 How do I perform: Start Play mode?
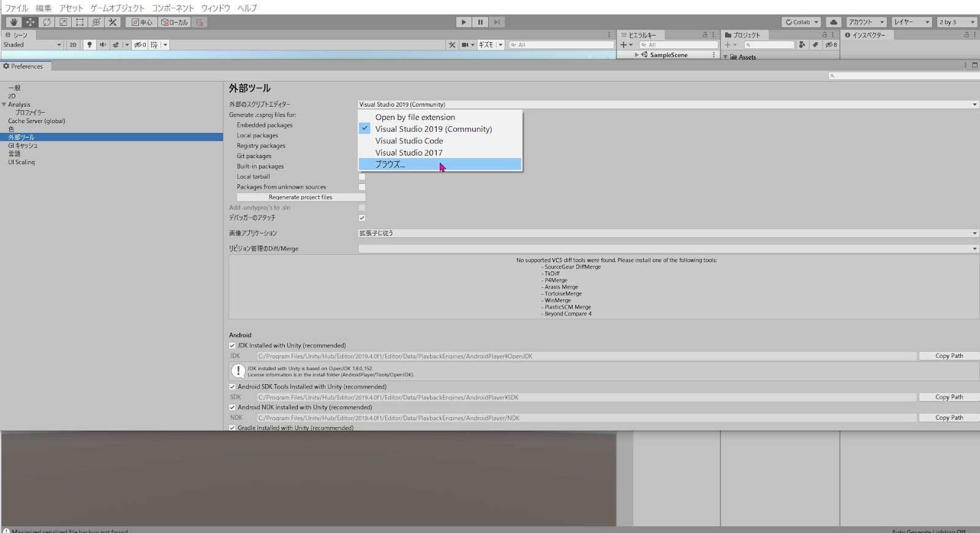(x=464, y=22)
